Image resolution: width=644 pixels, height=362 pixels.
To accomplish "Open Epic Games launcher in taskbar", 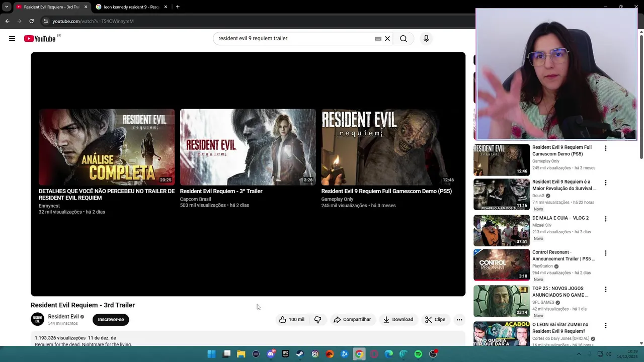I will 285,354.
